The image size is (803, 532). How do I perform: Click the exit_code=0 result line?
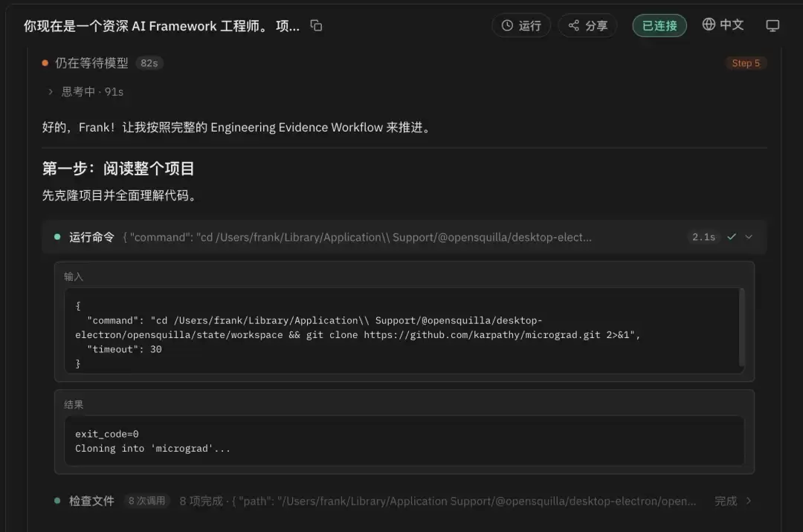point(106,434)
